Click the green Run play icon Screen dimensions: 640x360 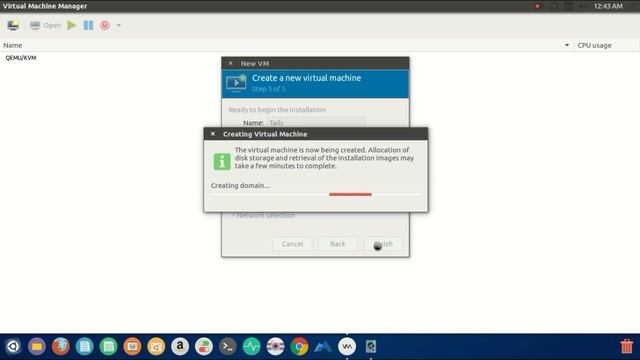tap(72, 25)
